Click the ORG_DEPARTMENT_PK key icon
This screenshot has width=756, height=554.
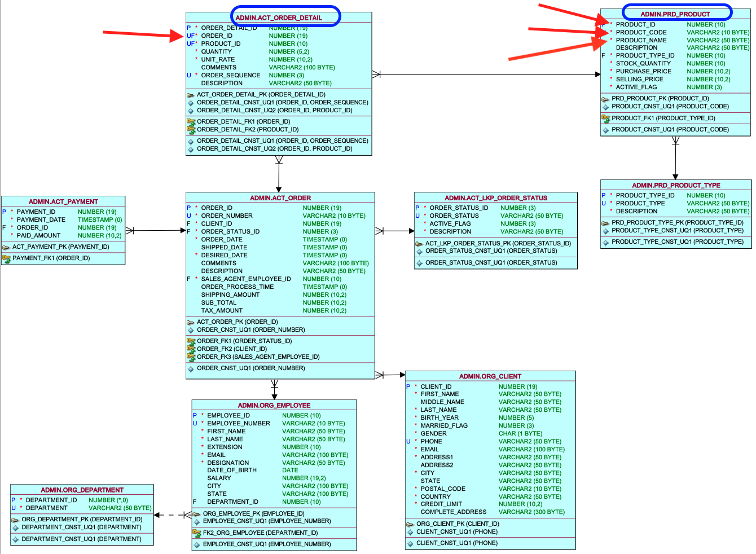15,520
